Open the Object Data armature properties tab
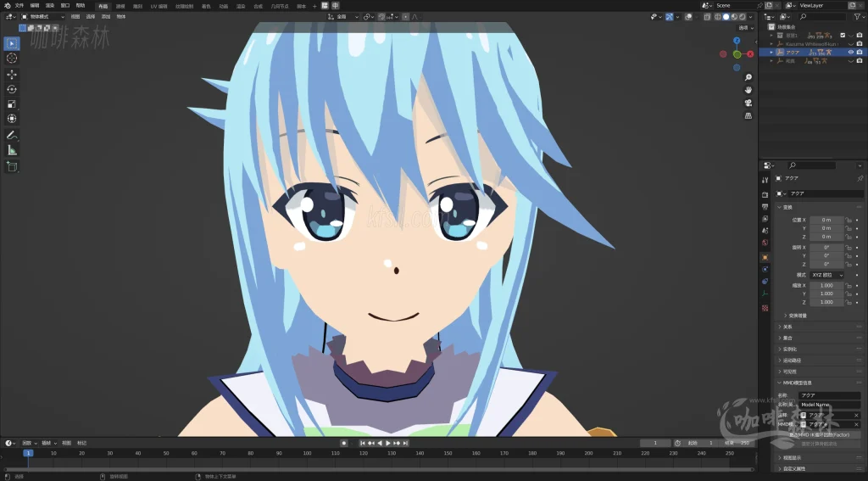The image size is (868, 481). 765,294
